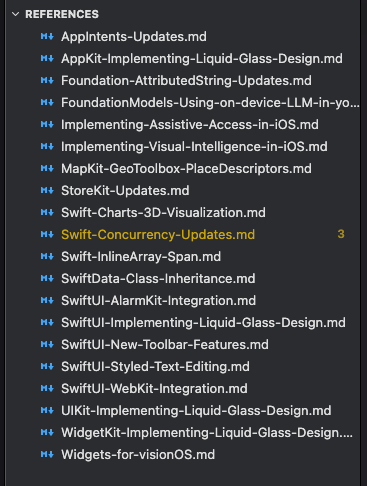Click markdown icon beside SwiftUI-New-Toolbar-Features.md

(x=47, y=344)
